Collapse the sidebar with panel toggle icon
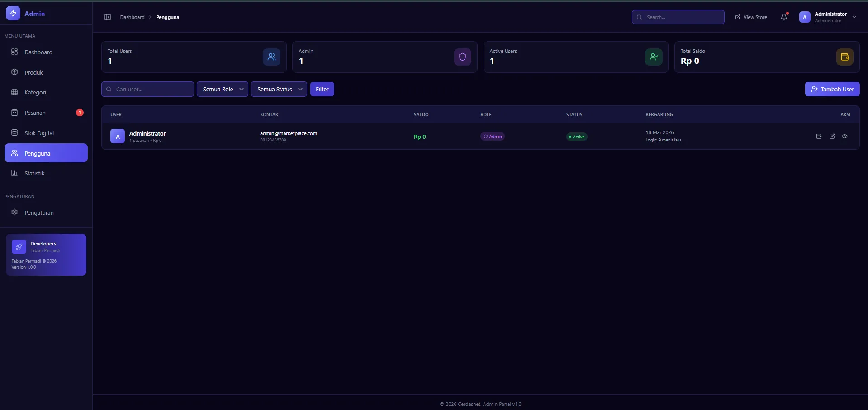 tap(108, 17)
